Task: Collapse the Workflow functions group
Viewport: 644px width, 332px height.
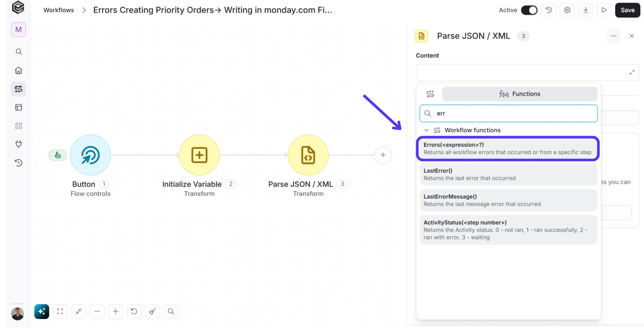Action: click(x=426, y=130)
